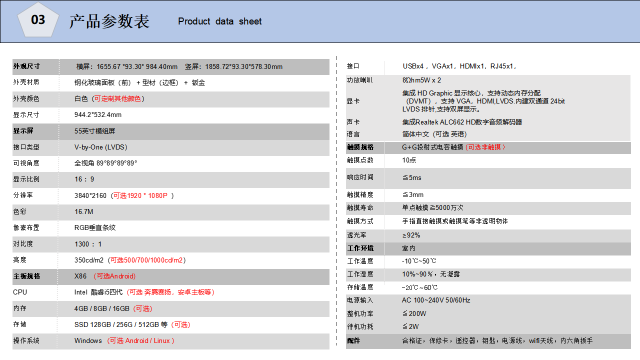Viewport: 640px width, 360px height.
Task: Select the "操作系统" row label
Action: point(26,340)
